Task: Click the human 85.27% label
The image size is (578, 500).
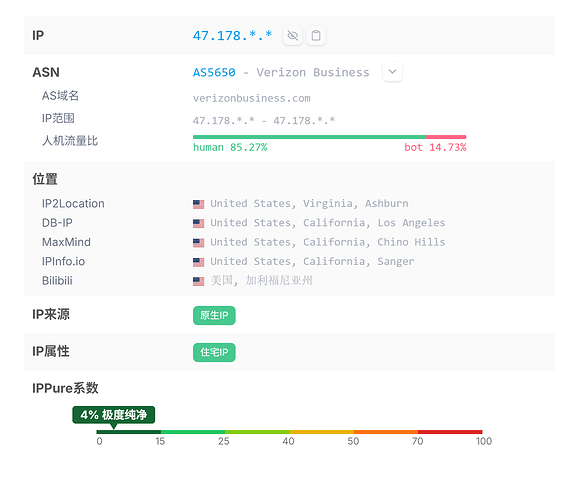Action: [230, 147]
